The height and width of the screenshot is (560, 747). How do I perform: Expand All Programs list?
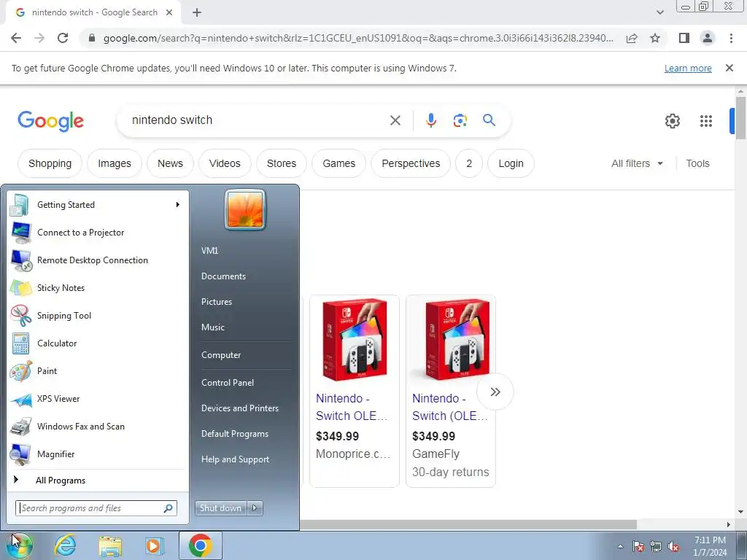(x=98, y=481)
